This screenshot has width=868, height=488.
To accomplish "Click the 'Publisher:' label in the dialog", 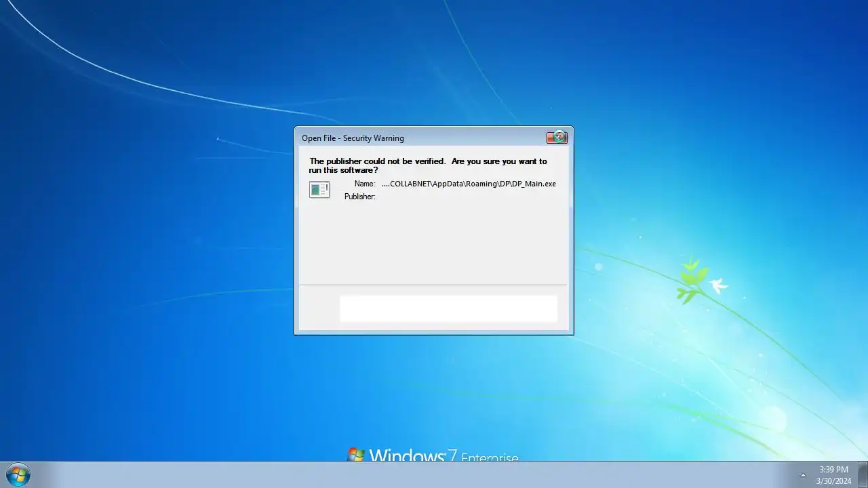I will coord(359,197).
